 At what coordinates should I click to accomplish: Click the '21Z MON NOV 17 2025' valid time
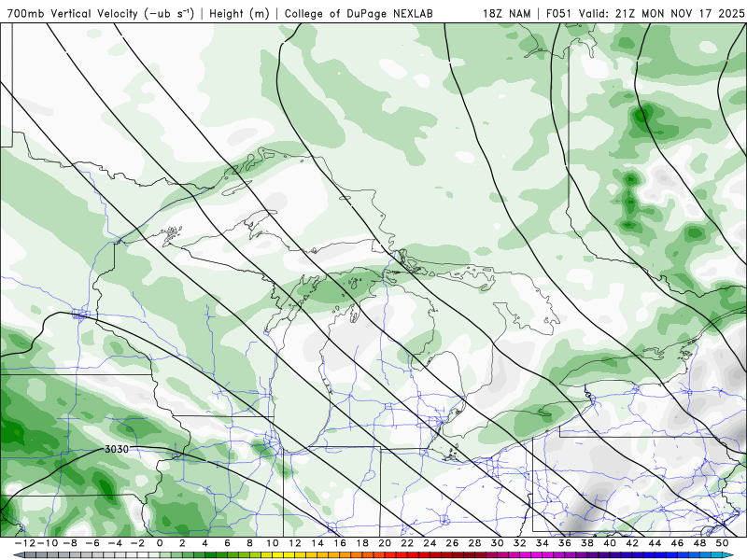tap(680, 14)
